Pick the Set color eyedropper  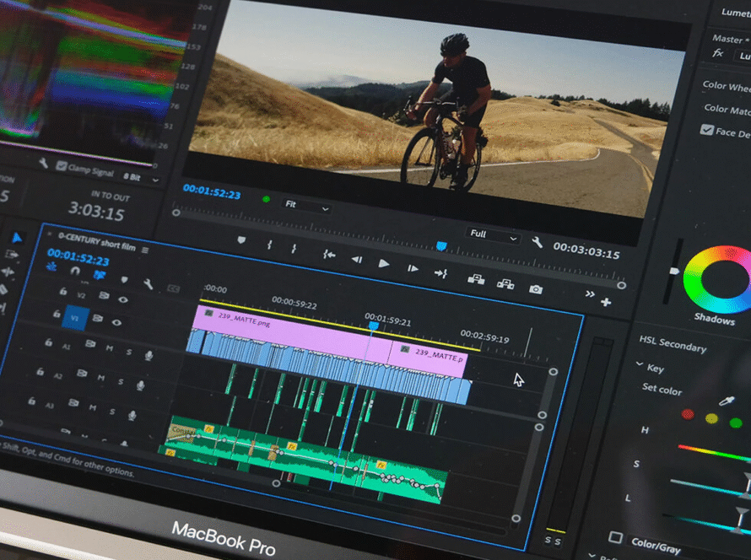[x=725, y=401]
